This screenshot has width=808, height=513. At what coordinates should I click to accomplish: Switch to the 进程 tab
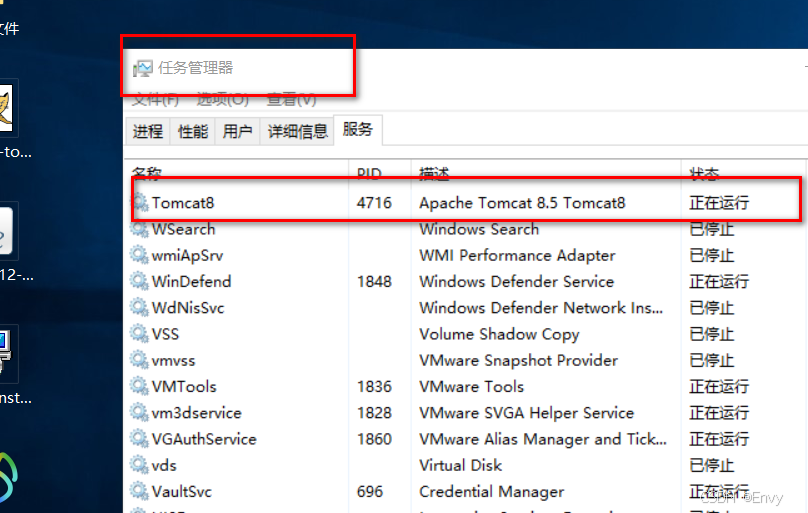(x=148, y=131)
